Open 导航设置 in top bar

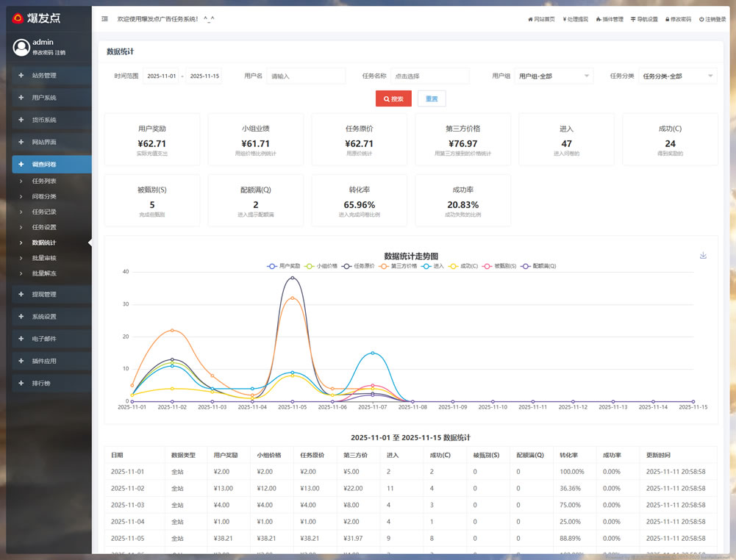[644, 19]
